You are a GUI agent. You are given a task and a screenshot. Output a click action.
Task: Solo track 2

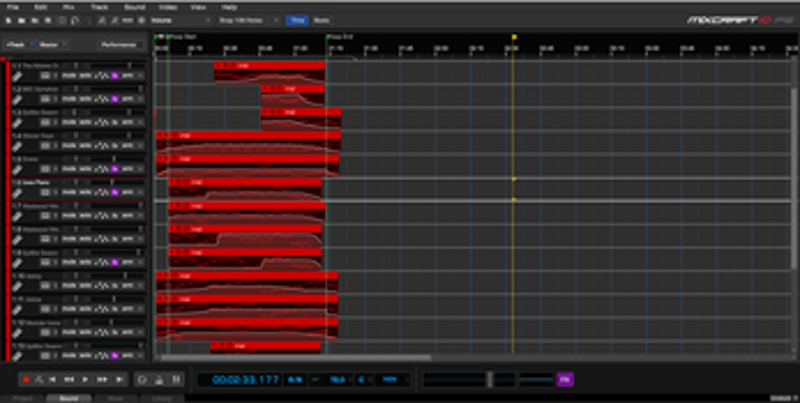[x=85, y=99]
